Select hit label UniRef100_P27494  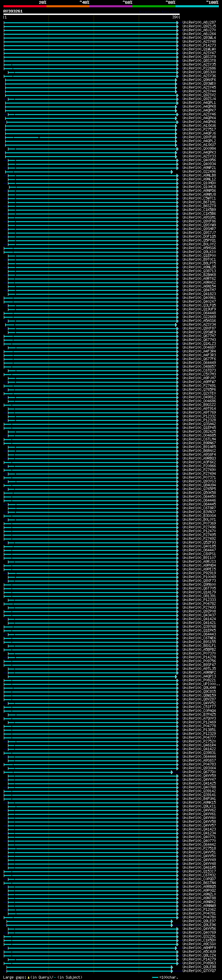click(199, 473)
